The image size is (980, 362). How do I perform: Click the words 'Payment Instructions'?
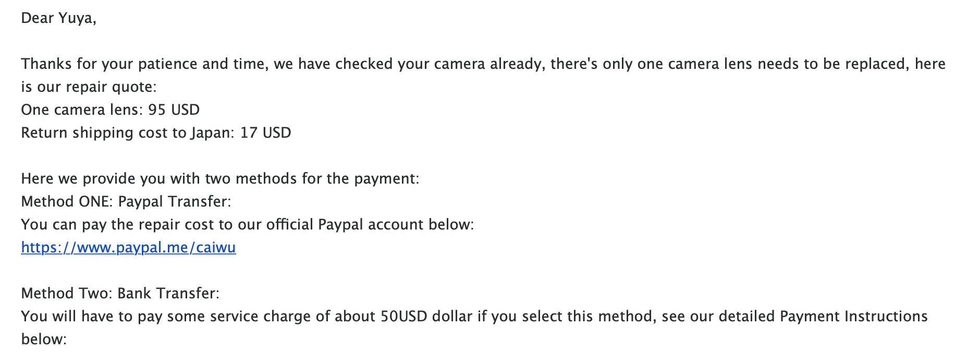[854, 317]
